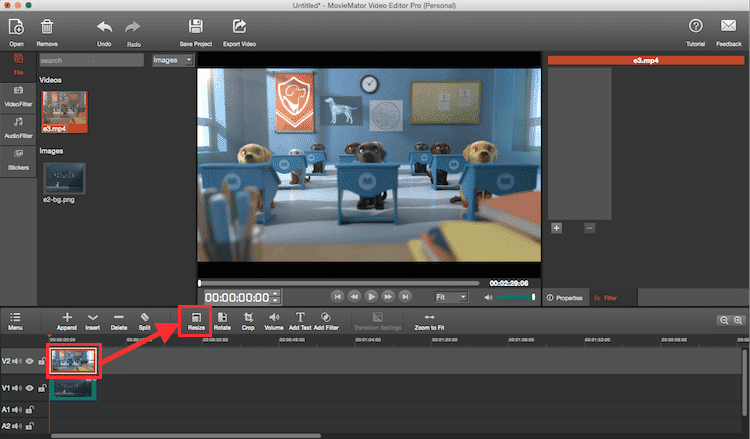Add Text to the video

tap(300, 317)
